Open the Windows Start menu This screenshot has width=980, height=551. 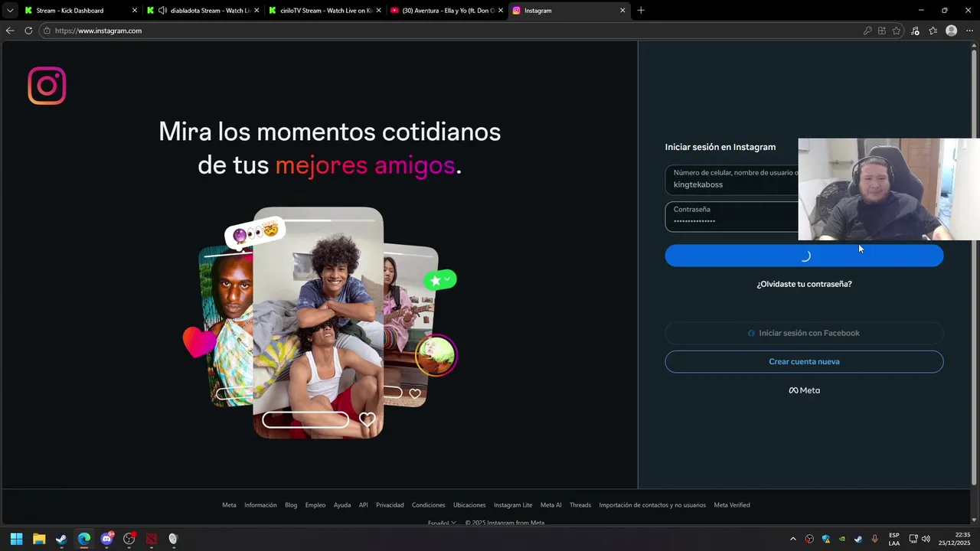16,539
